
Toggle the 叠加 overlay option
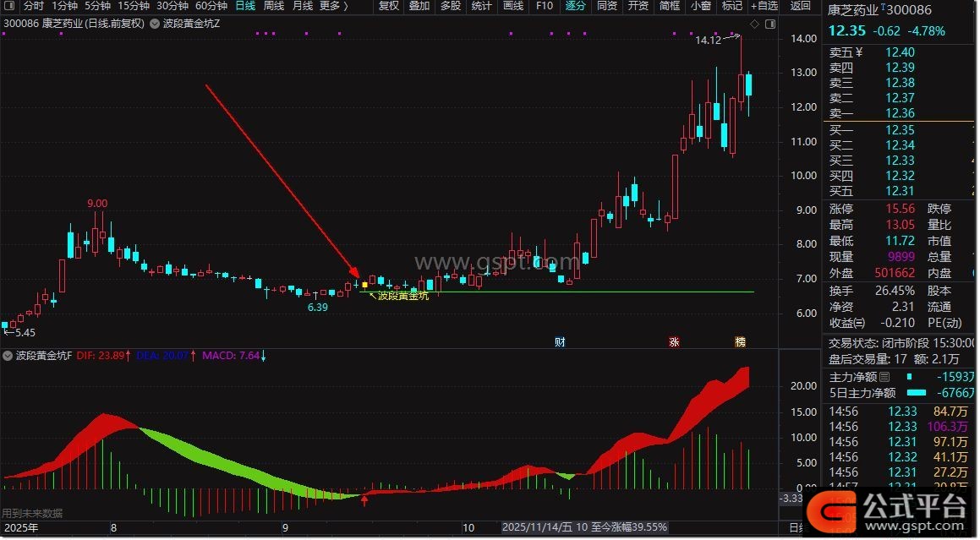pos(419,6)
